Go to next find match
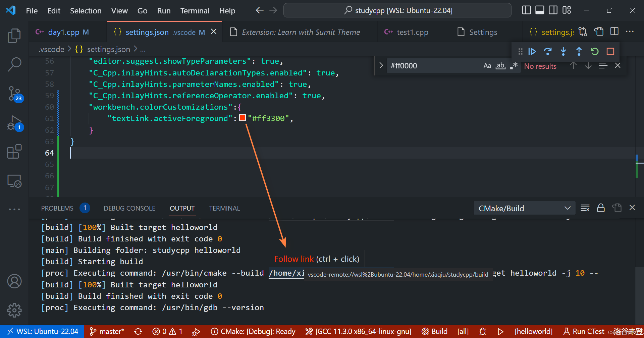The width and height of the screenshot is (644, 338). [x=588, y=66]
